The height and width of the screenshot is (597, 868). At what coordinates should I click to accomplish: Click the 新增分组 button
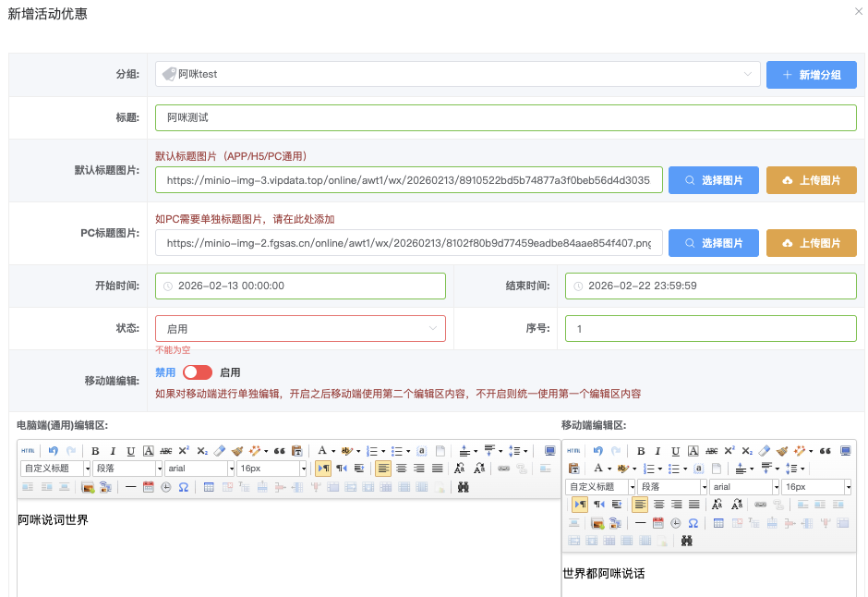tap(811, 75)
